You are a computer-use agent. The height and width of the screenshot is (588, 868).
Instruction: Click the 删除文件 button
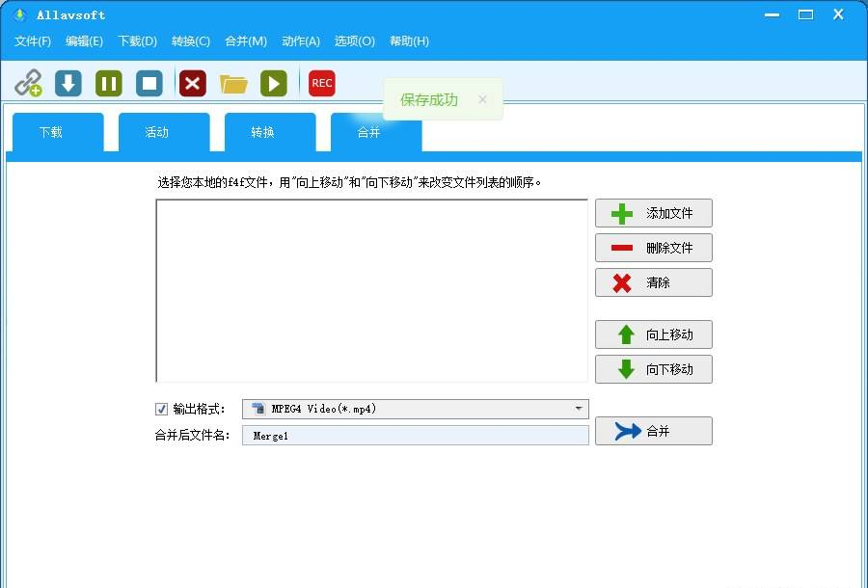pyautogui.click(x=654, y=248)
